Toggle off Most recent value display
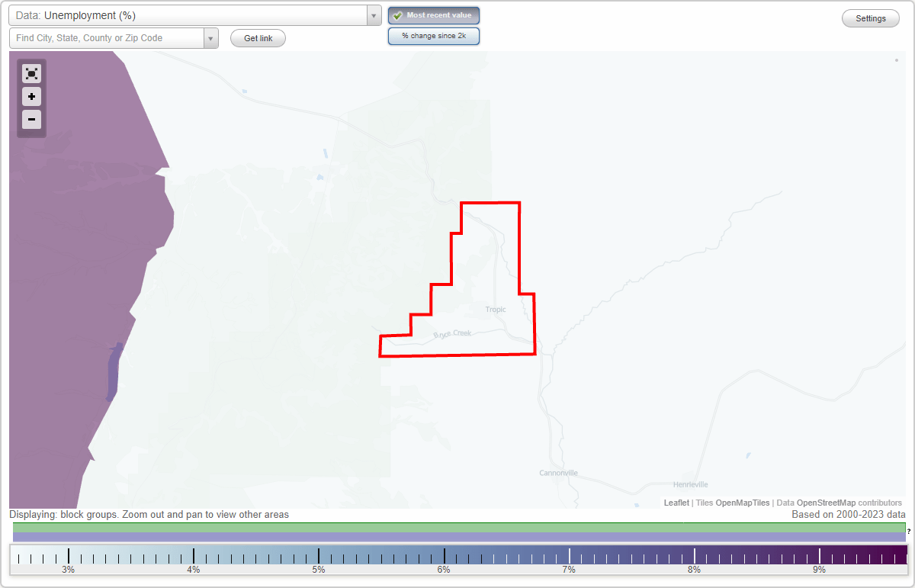915x588 pixels. [x=433, y=15]
